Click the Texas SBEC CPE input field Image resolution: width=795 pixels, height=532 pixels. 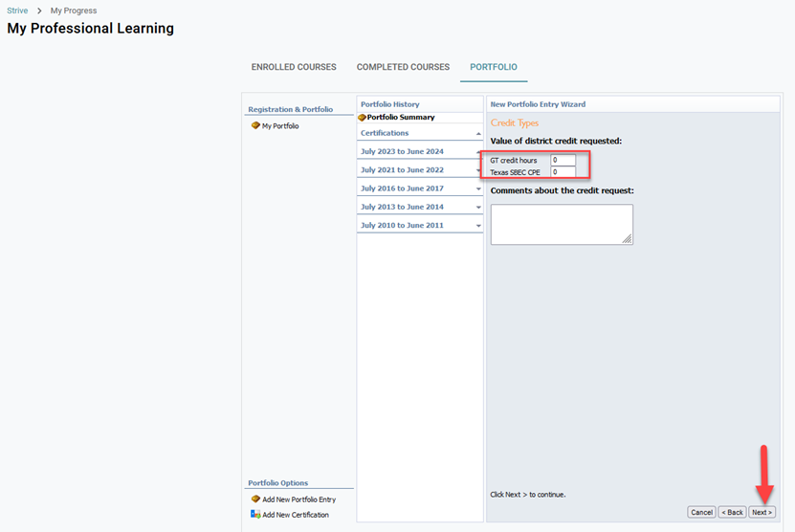(x=563, y=172)
